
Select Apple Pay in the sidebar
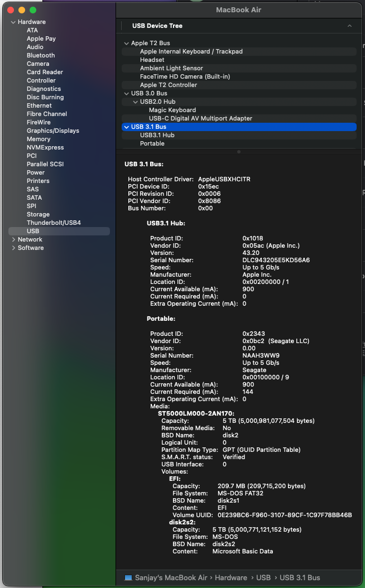click(41, 38)
